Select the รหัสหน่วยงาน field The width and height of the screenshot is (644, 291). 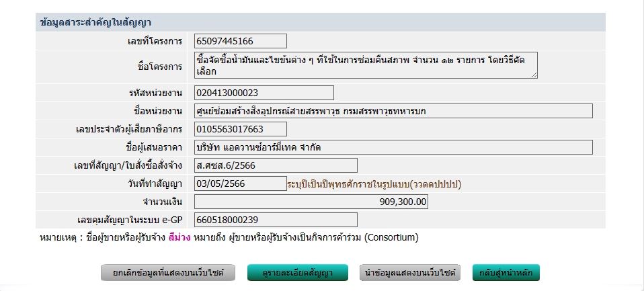[x=264, y=93]
